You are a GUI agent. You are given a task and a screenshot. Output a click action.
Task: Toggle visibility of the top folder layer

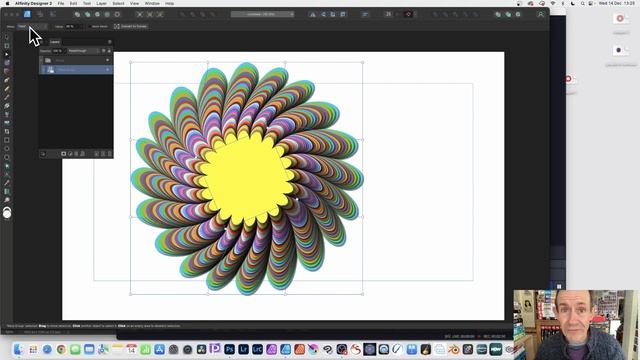click(x=108, y=60)
